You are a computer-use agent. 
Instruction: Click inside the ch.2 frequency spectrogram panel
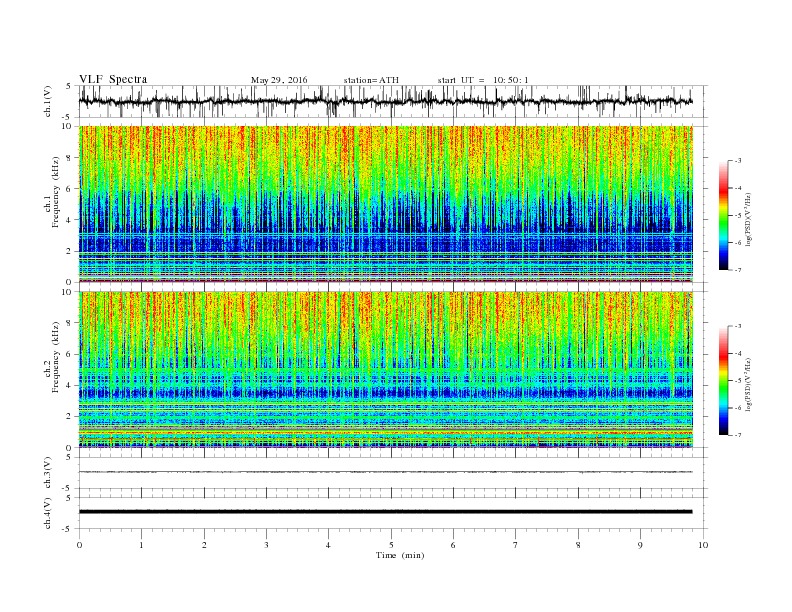385,370
